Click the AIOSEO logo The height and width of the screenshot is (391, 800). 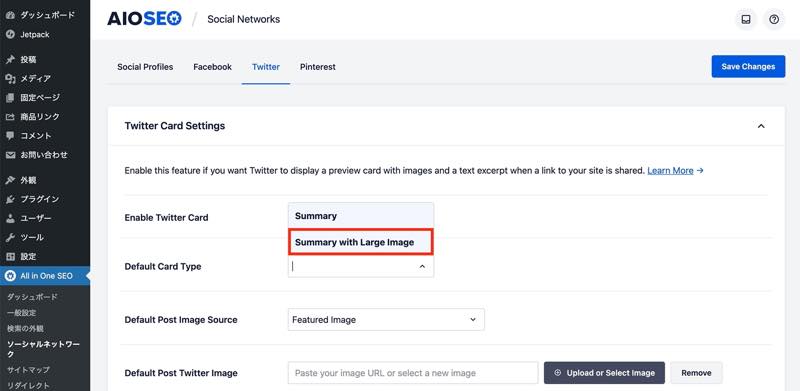click(144, 19)
